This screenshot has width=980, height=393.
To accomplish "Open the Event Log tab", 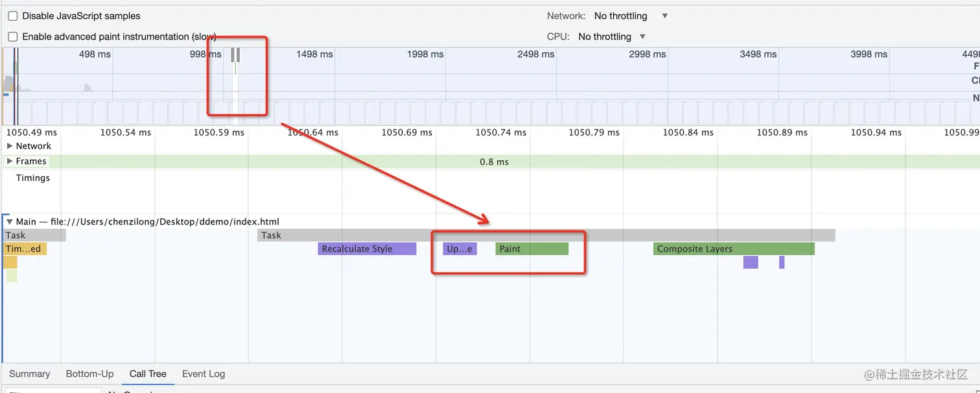I will pos(204,374).
